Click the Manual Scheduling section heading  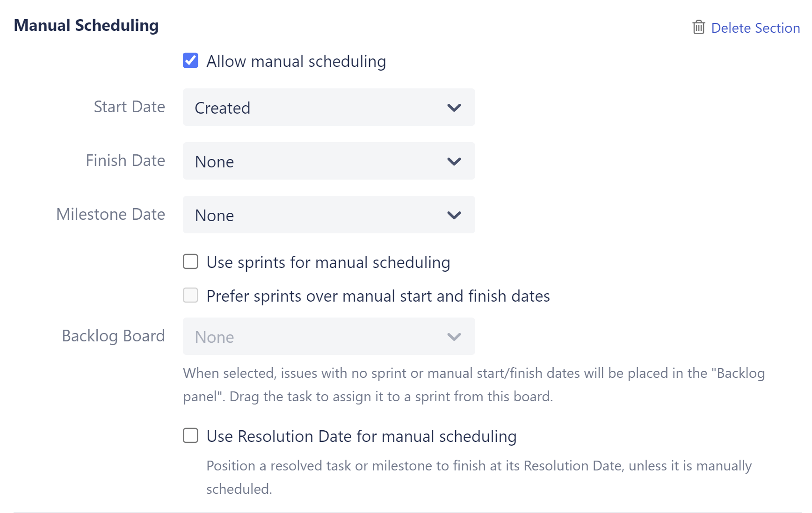pyautogui.click(x=86, y=25)
